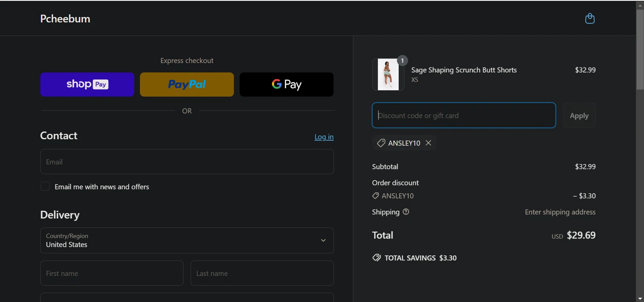644x302 pixels.
Task: Click the scrollbar down arrow
Action: 640,298
